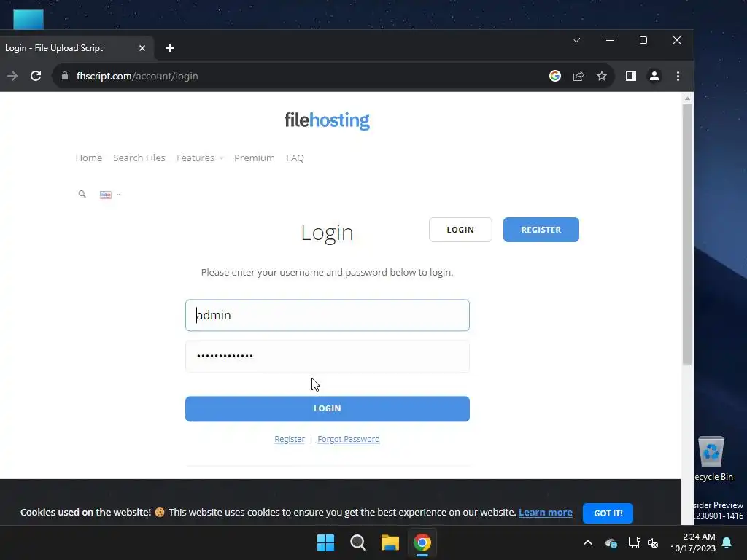Click the page vertical scrollbar thumb
Image resolution: width=747 pixels, height=560 pixels.
(687, 233)
